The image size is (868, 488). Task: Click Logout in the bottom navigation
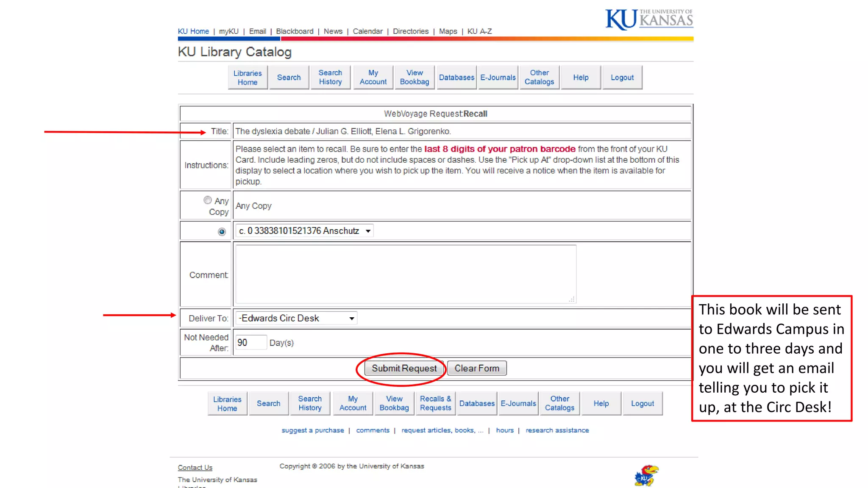[643, 404]
